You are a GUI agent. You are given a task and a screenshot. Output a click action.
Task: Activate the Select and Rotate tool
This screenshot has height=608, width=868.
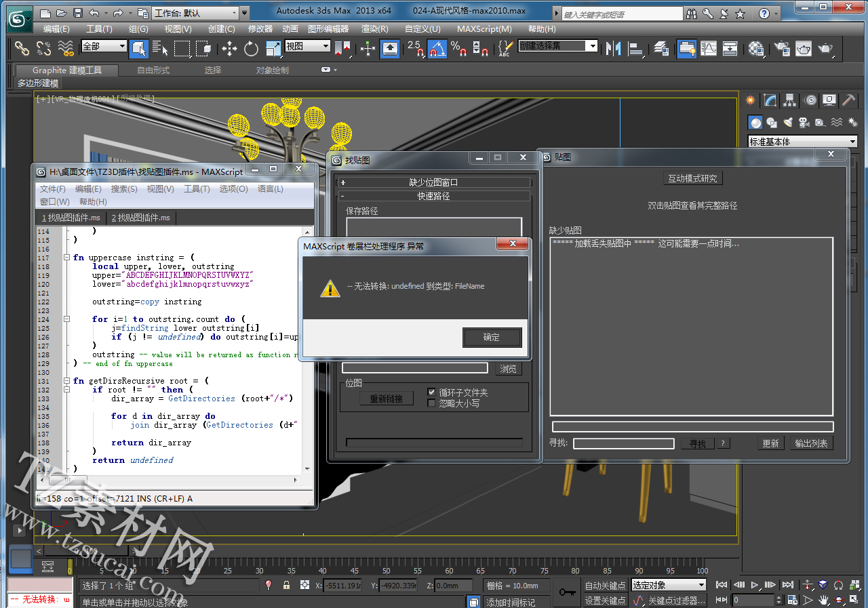click(x=252, y=48)
